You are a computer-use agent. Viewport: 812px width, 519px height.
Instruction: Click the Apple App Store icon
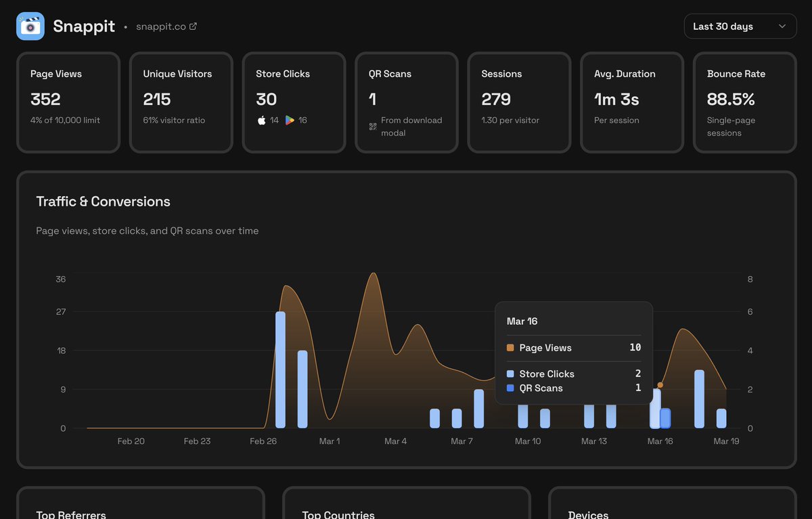[262, 120]
